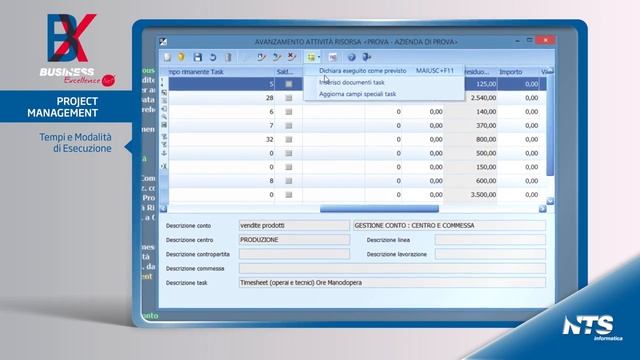
Task: Open Help with the blue question mark icon
Action: (x=351, y=57)
